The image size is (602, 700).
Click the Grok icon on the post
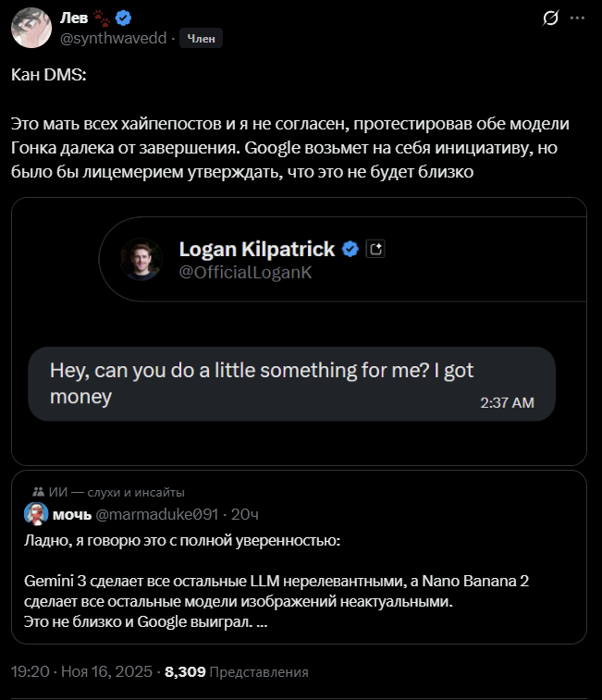coord(551,17)
